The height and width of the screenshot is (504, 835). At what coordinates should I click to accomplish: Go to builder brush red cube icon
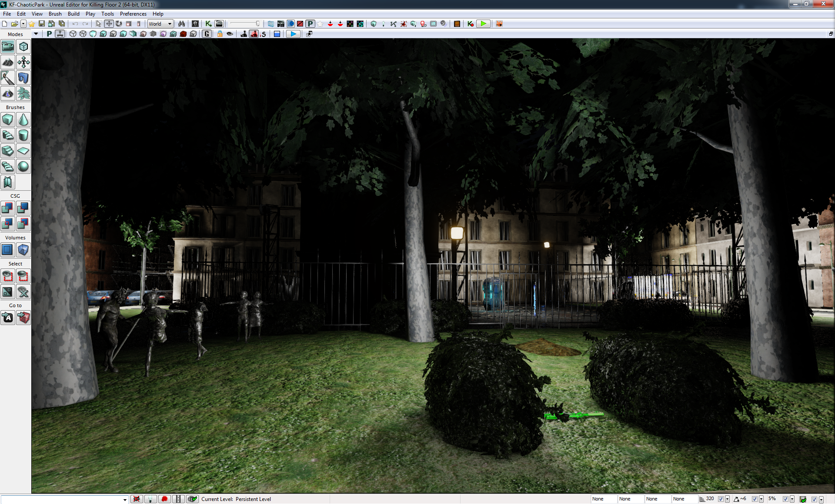point(23,318)
